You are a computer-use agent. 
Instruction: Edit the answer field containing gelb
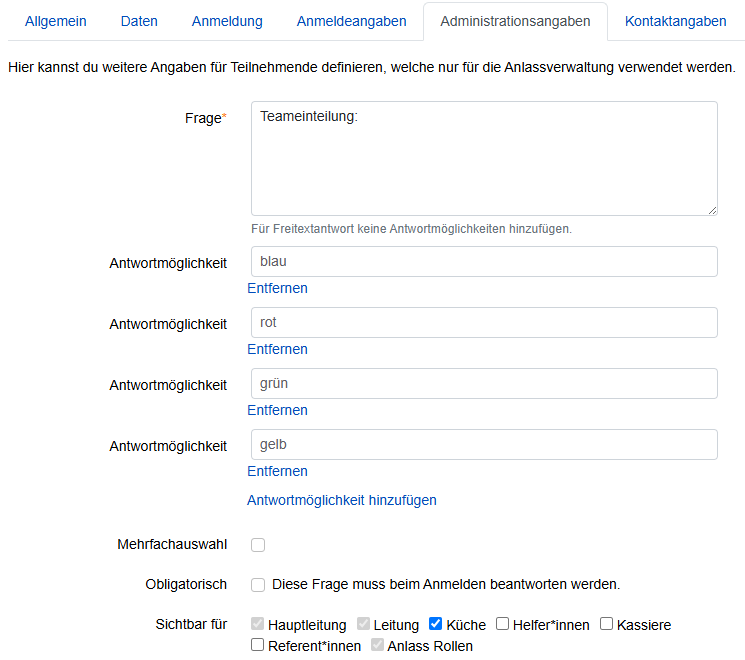click(484, 444)
